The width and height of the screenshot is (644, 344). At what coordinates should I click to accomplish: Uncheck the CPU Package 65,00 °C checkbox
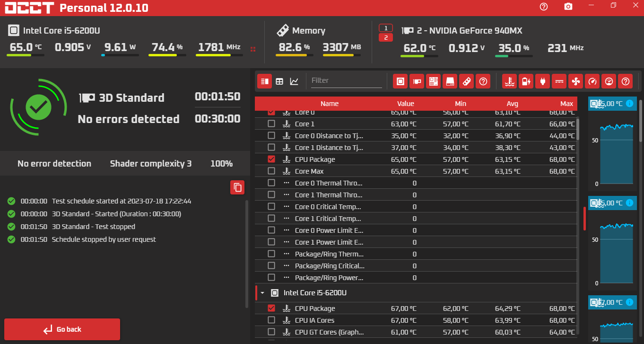pos(271,159)
